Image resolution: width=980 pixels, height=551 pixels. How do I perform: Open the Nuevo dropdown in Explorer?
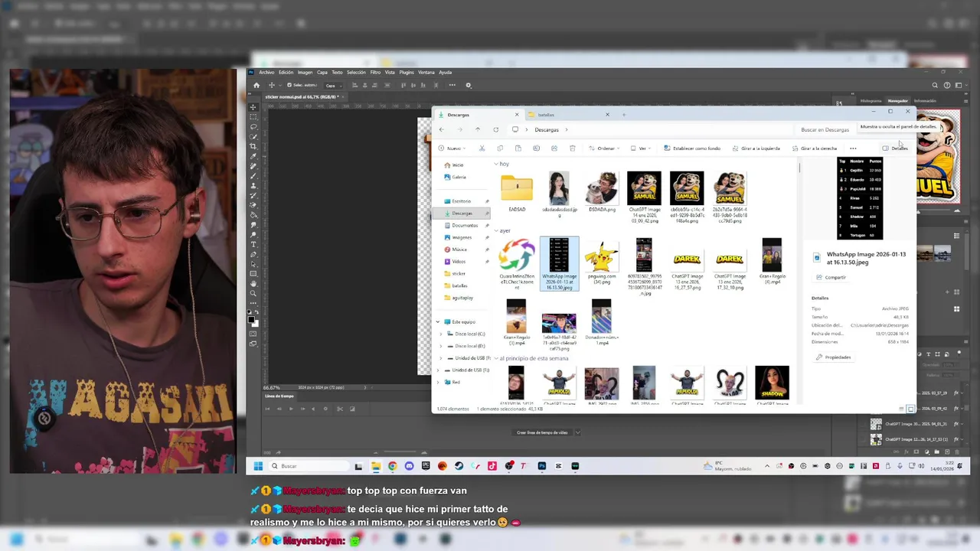tap(451, 148)
